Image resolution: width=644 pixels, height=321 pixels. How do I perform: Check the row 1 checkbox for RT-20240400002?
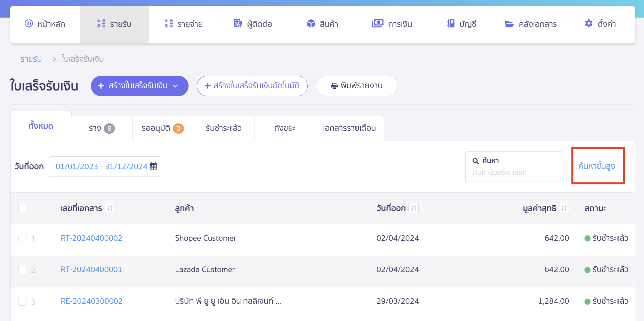[23, 238]
